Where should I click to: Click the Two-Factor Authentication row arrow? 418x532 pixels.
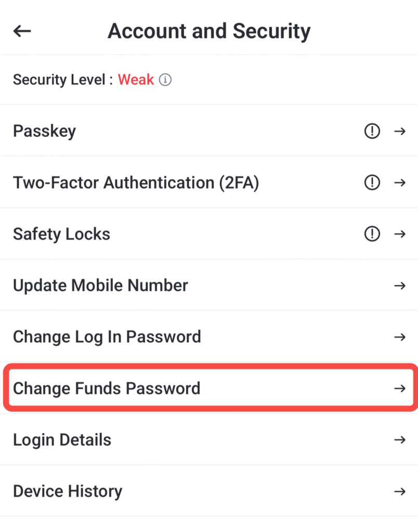399,183
